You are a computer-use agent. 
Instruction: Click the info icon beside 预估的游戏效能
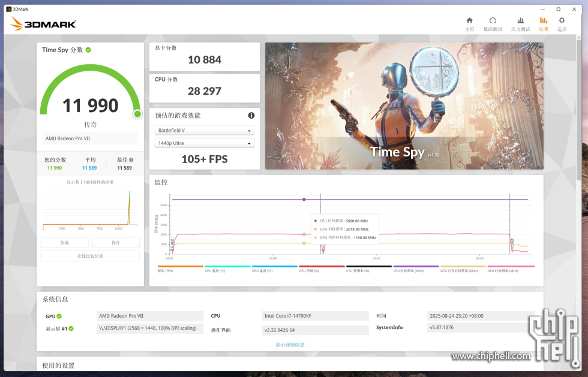[251, 115]
